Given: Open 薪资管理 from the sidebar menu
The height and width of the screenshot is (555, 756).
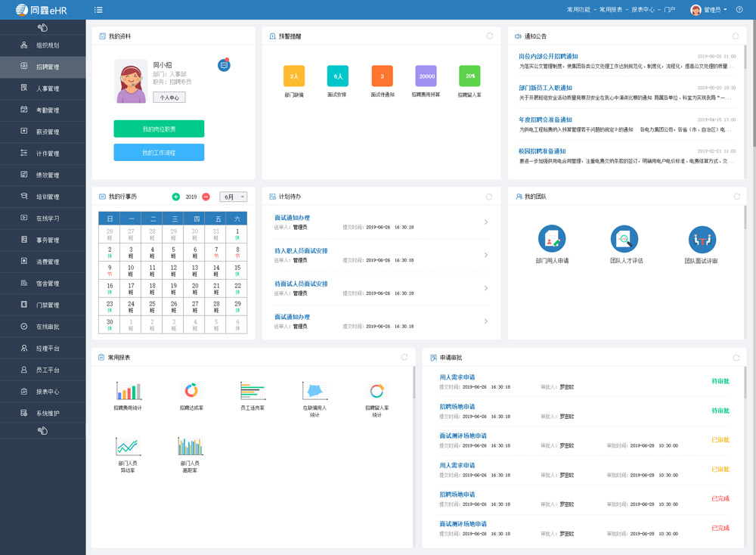Looking at the screenshot, I should pyautogui.click(x=43, y=132).
